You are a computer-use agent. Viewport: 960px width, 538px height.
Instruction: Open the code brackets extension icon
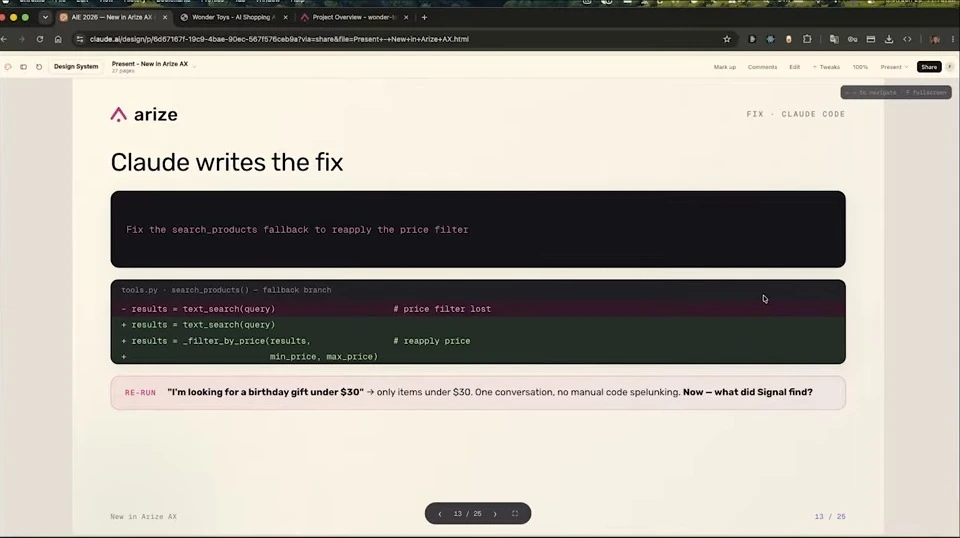click(x=907, y=39)
